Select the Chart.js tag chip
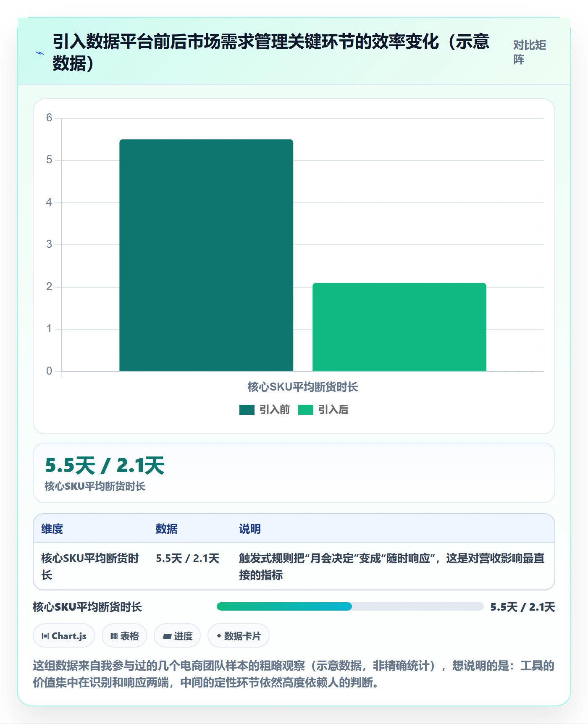The image size is (588, 724). tap(64, 636)
